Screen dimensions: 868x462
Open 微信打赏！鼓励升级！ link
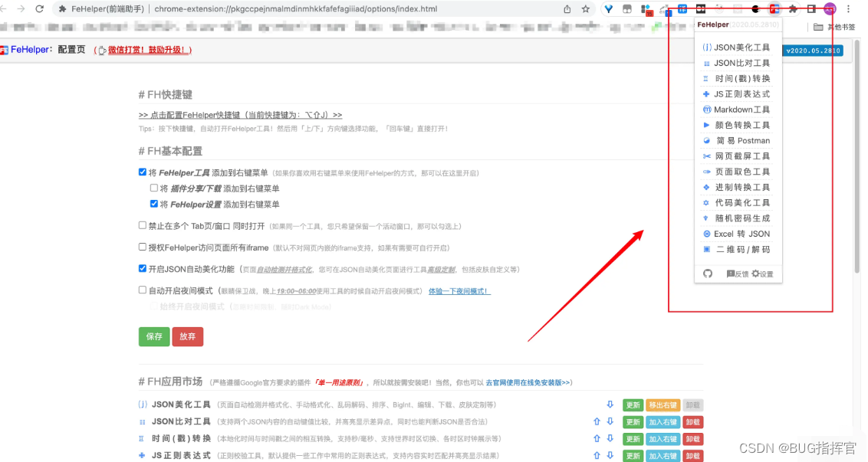pyautogui.click(x=150, y=50)
